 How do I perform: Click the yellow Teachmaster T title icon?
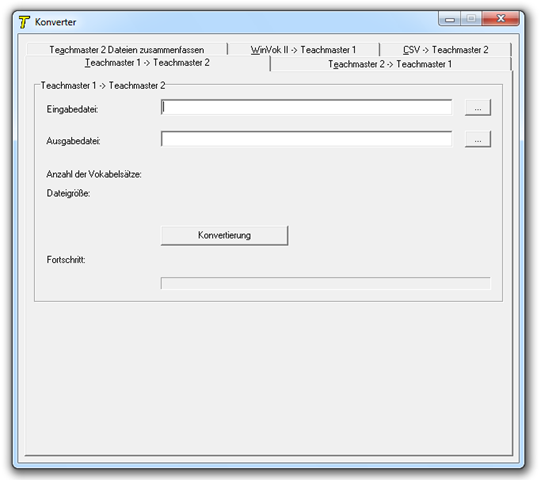24,22
